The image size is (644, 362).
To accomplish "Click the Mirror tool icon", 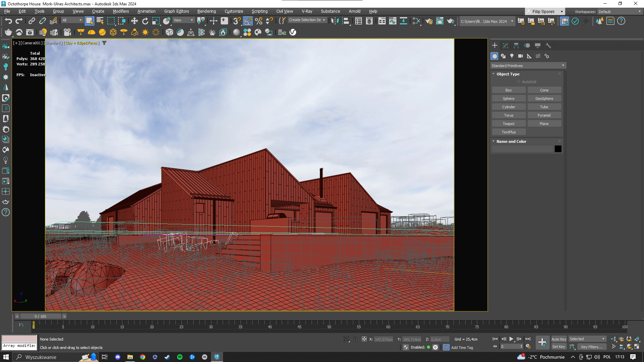I will click(335, 21).
